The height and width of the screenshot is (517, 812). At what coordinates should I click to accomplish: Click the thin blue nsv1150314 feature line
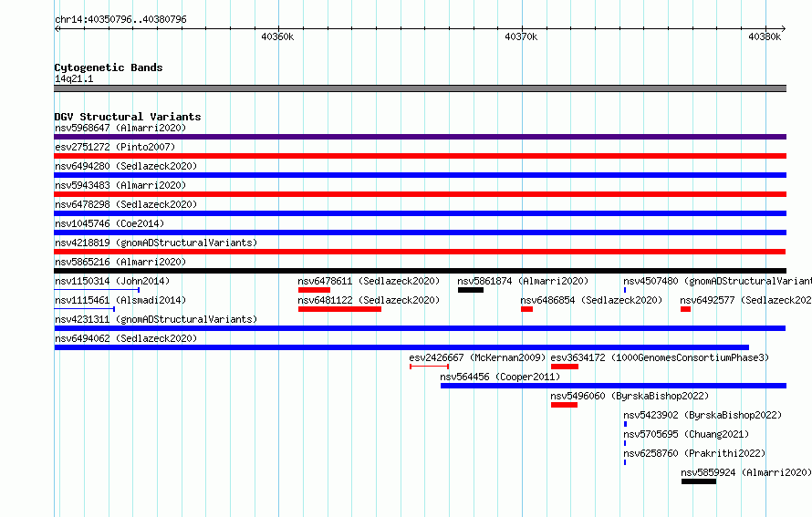coord(97,290)
